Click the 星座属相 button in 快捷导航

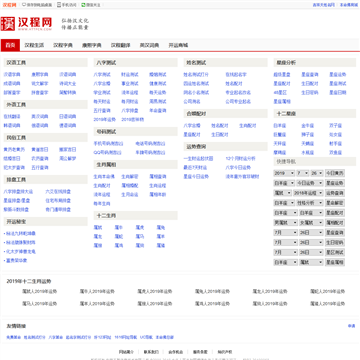coord(335,262)
